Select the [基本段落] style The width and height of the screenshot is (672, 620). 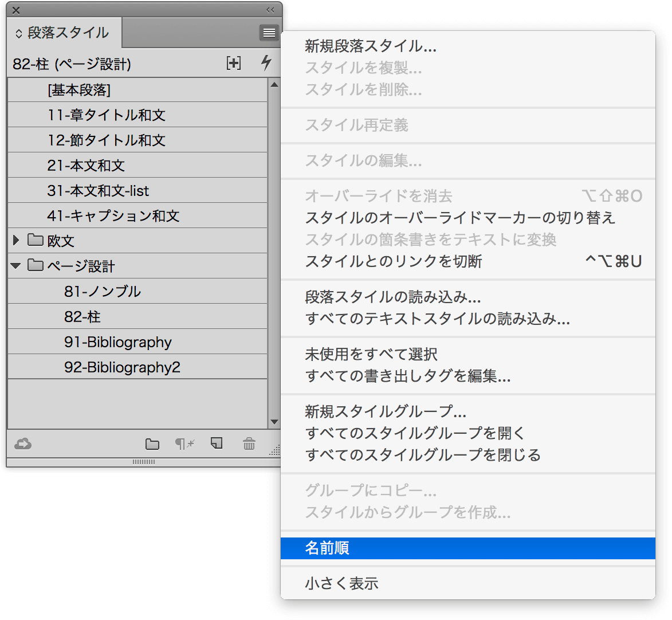[x=137, y=89]
